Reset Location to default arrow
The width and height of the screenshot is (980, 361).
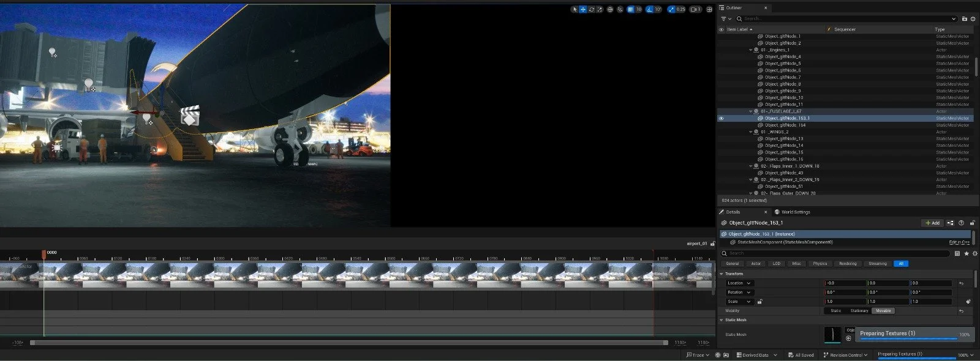(961, 283)
